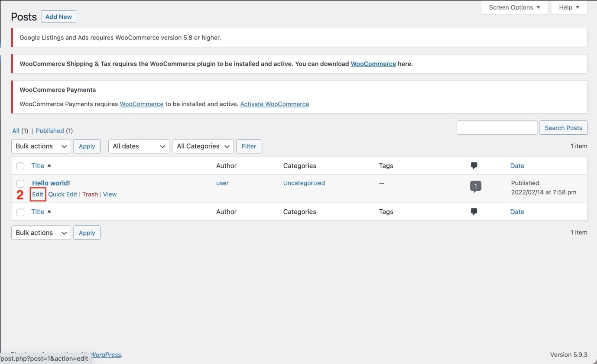This screenshot has width=597, height=364.
Task: Sort by Title in table footer
Action: pos(38,211)
